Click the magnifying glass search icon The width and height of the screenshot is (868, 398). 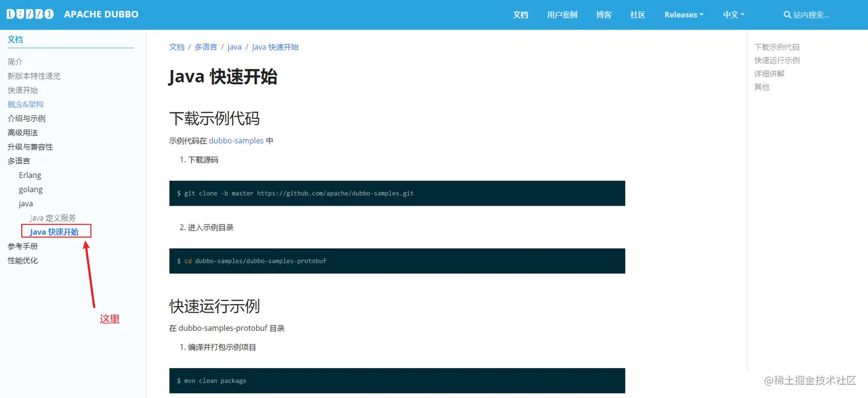(x=787, y=15)
